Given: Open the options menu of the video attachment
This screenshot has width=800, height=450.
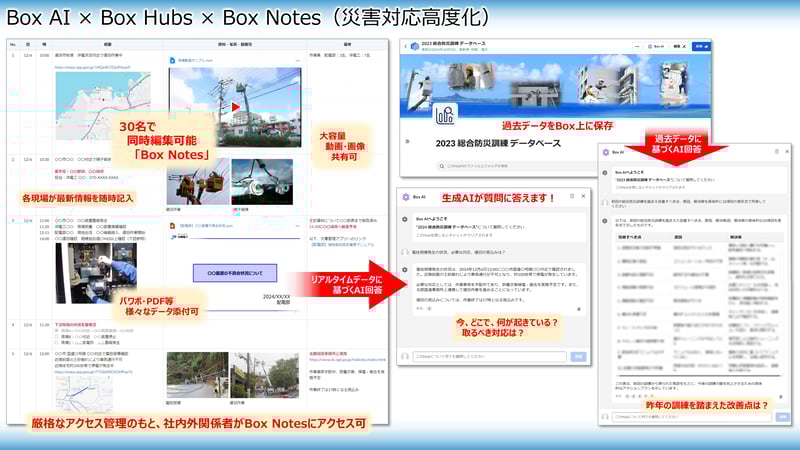Looking at the screenshot, I should 297,60.
